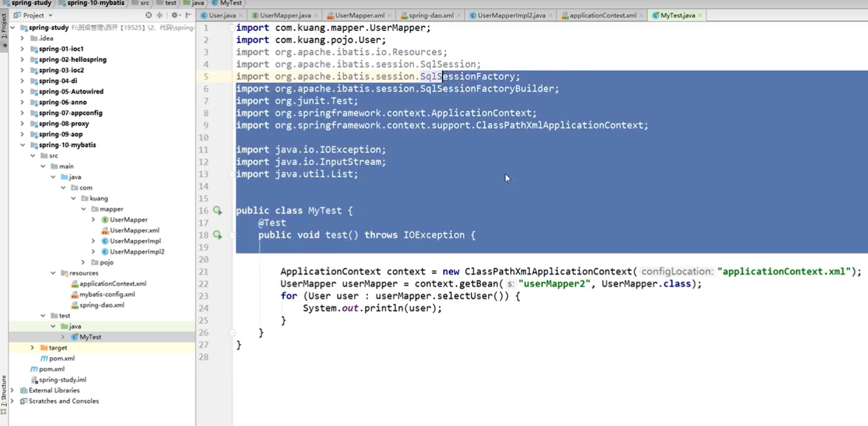Expand the spring-05-Autowired module
The width and height of the screenshot is (868, 426).
22,92
